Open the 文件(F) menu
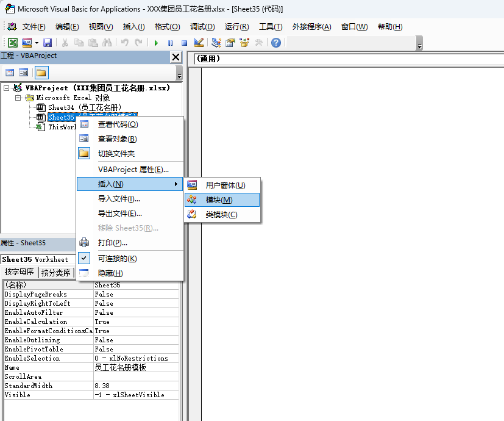 (34, 27)
